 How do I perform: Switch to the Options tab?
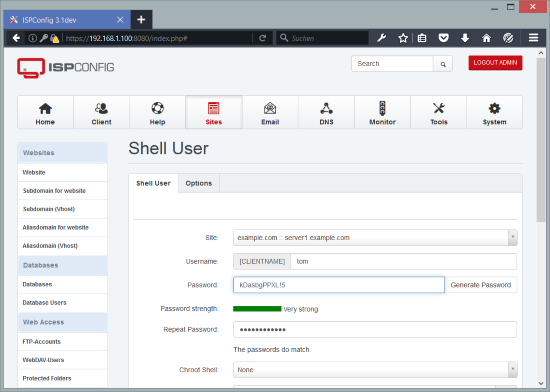click(199, 183)
